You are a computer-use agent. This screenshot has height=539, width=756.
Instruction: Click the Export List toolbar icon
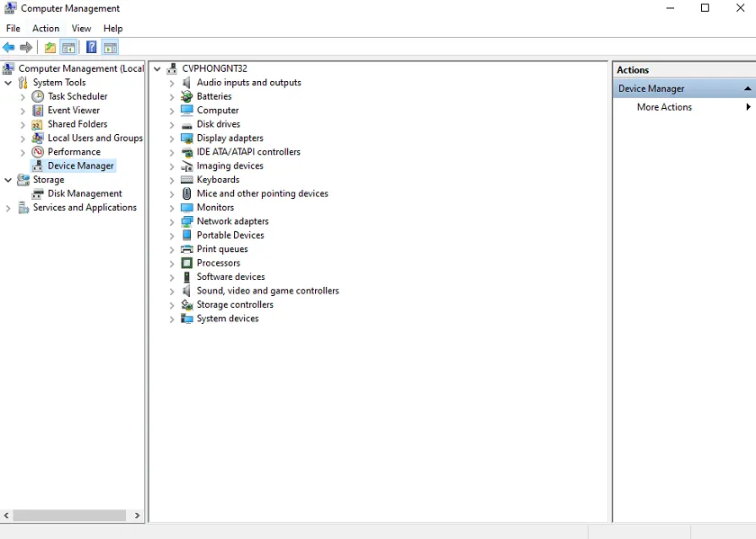(49, 48)
